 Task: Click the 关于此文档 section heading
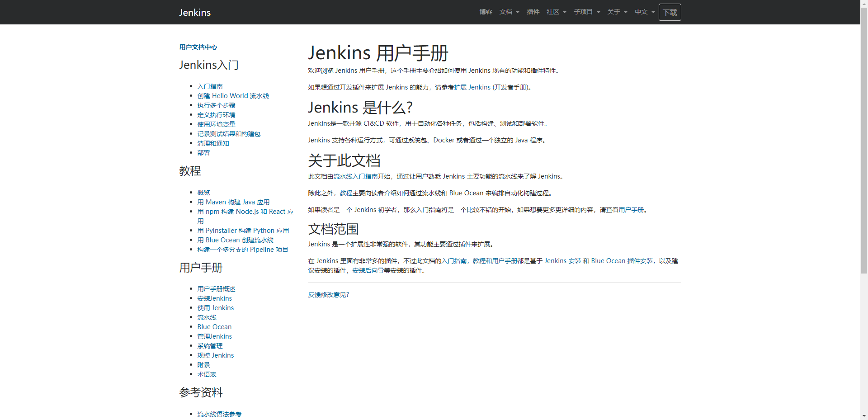(x=344, y=160)
